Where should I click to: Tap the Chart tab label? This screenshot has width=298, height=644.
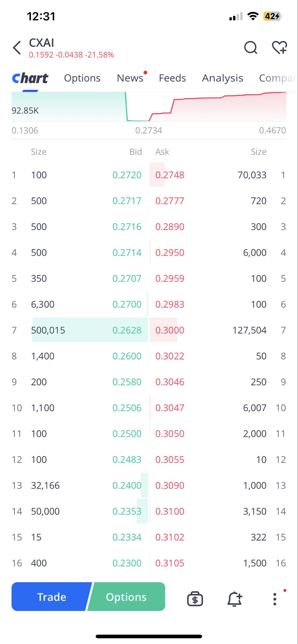pyautogui.click(x=30, y=78)
